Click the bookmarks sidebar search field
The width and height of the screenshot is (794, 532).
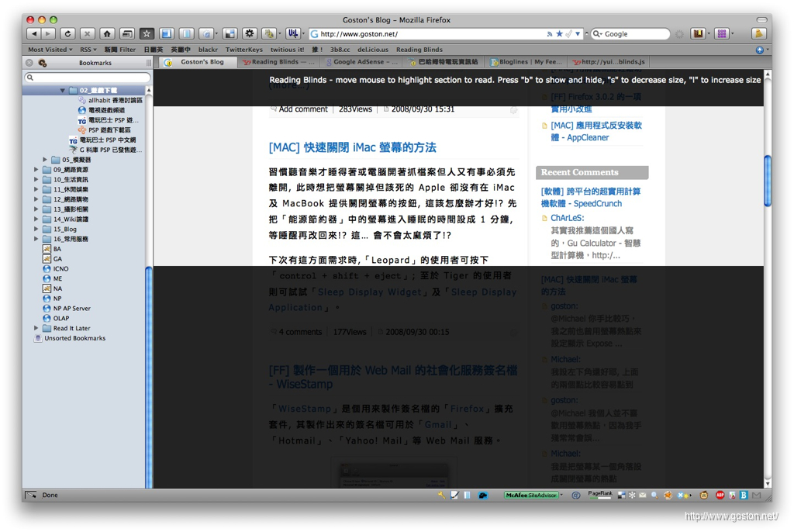88,78
